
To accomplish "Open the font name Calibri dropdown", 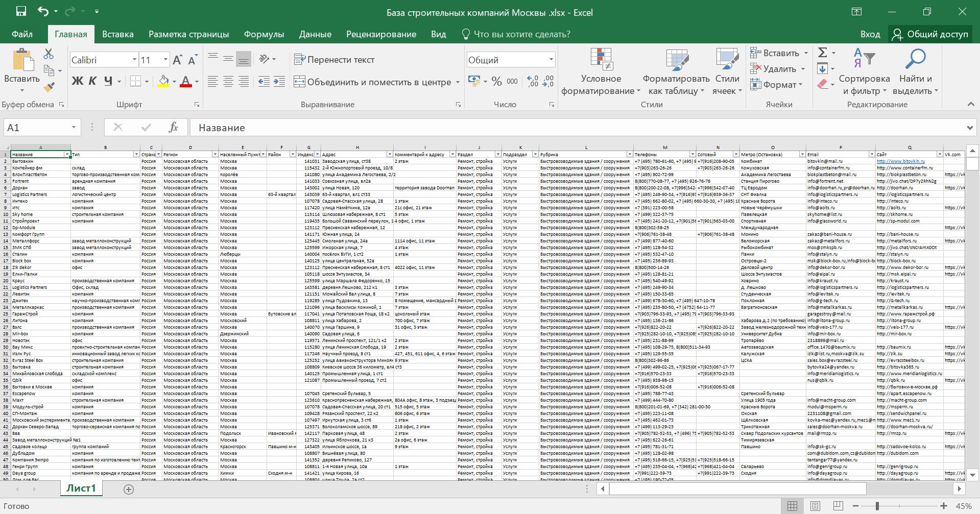I will click(x=134, y=60).
